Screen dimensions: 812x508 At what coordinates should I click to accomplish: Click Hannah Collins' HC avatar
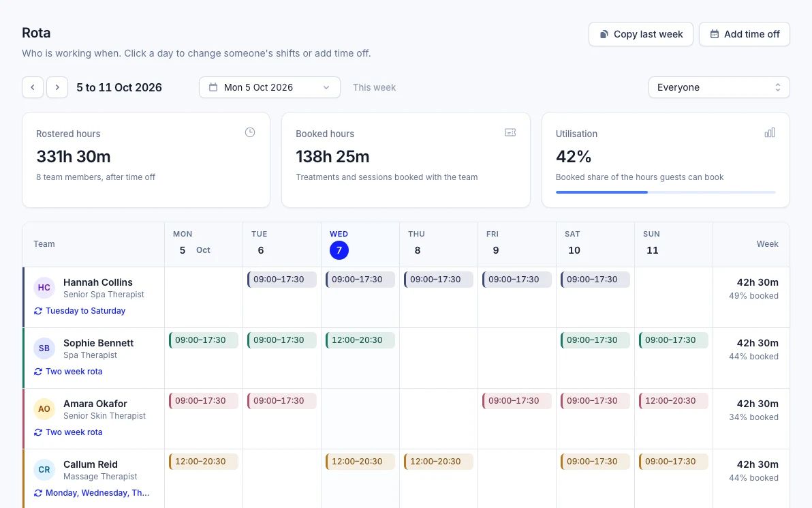44,288
